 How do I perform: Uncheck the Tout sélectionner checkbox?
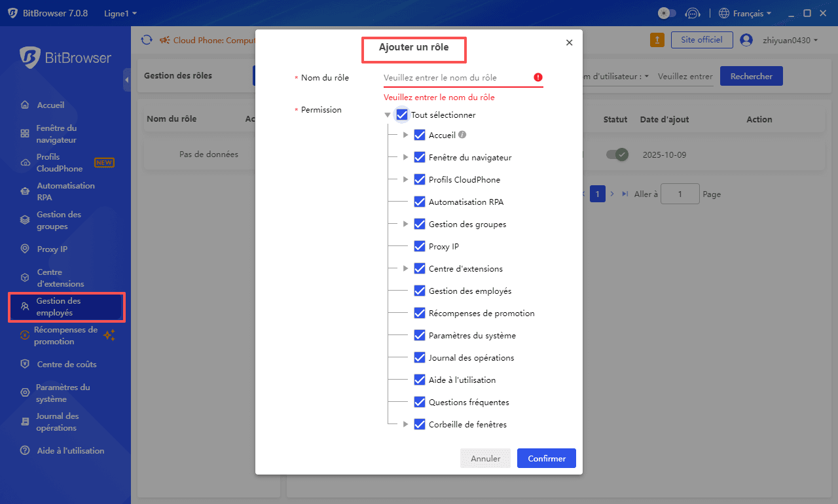[402, 114]
